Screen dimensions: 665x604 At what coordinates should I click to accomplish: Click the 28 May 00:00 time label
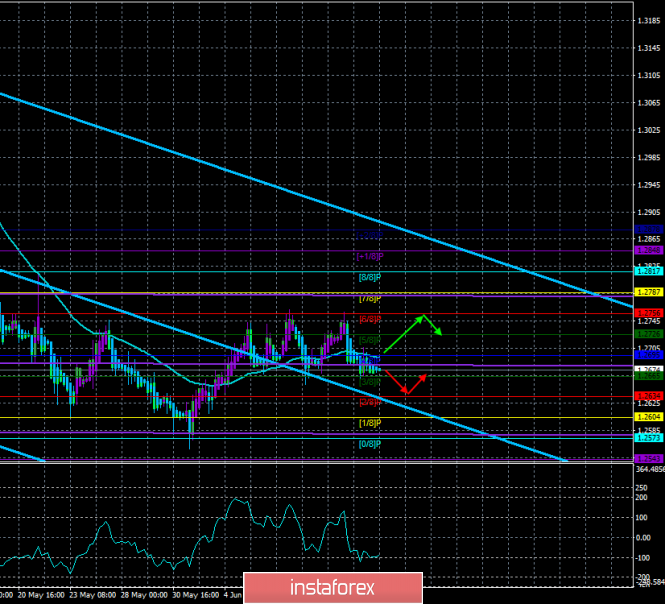click(x=144, y=595)
